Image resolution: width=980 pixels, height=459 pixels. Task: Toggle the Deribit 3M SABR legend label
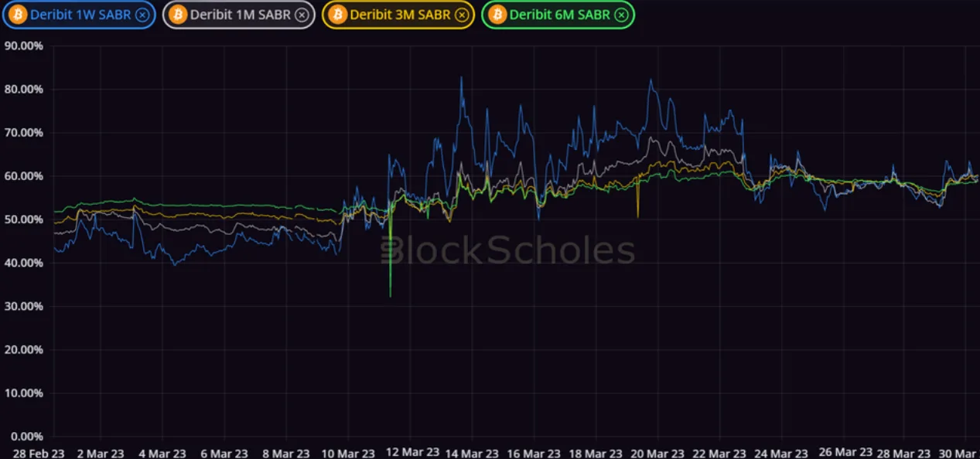click(400, 15)
